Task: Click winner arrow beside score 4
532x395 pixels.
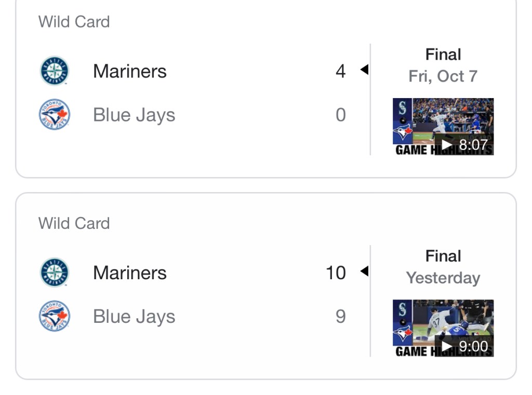Action: click(364, 70)
